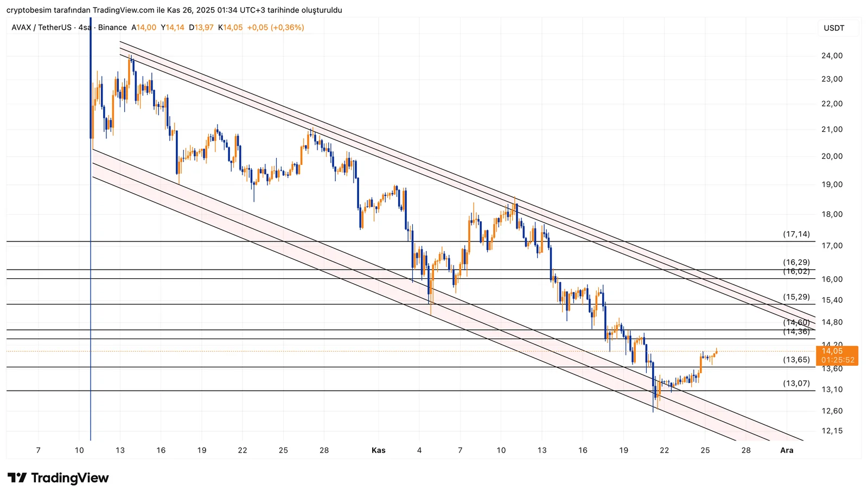Select the 12,15 price scale label
This screenshot has width=868, height=497.
[832, 431]
